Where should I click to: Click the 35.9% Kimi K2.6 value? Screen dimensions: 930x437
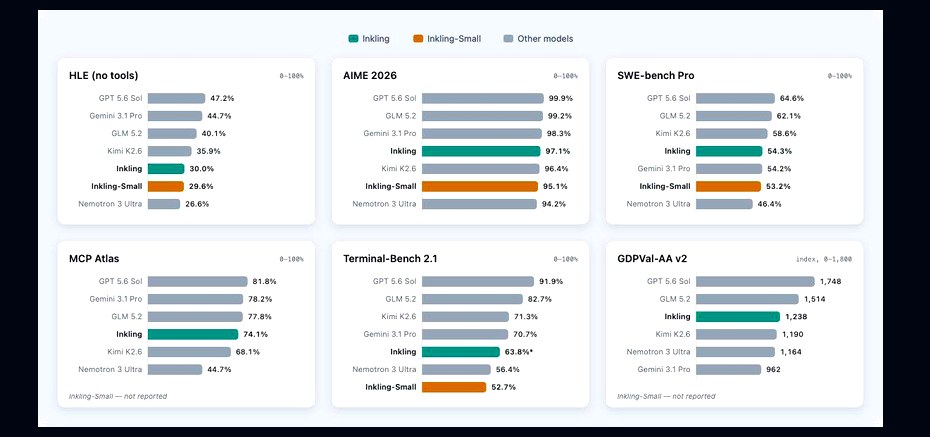coord(208,151)
